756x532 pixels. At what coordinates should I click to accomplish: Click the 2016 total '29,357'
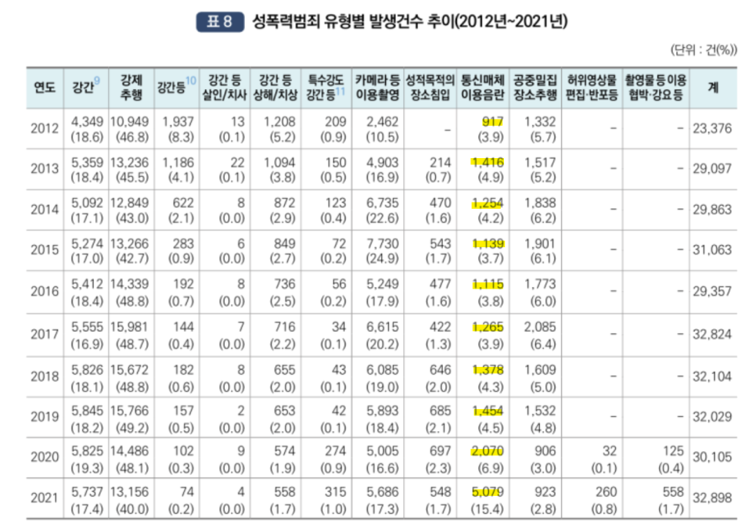pyautogui.click(x=712, y=292)
